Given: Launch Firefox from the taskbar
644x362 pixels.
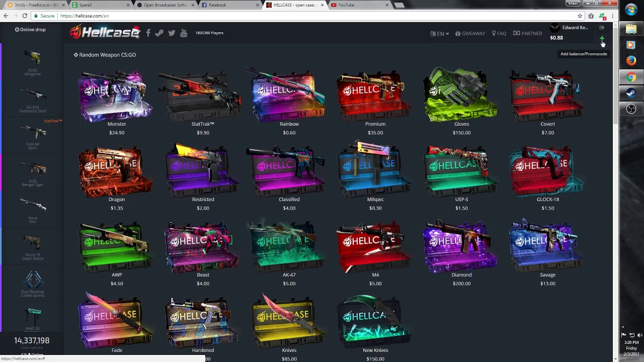Looking at the screenshot, I should pyautogui.click(x=631, y=61).
